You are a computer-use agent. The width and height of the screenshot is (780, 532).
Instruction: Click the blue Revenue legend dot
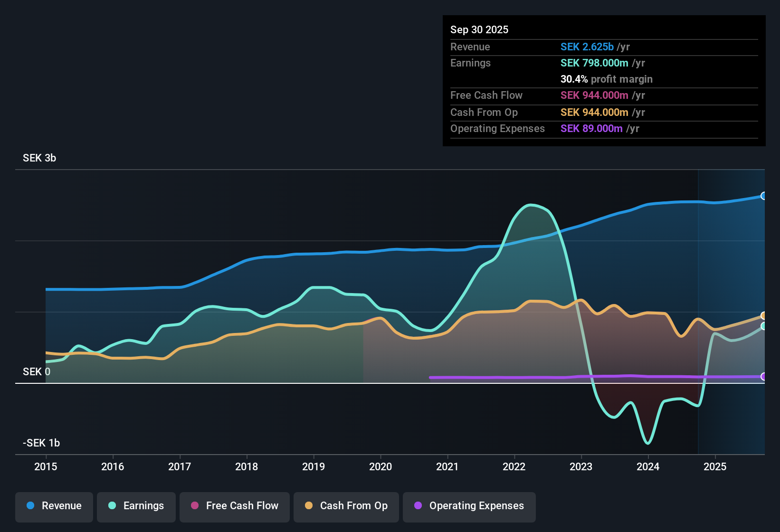[x=29, y=506]
